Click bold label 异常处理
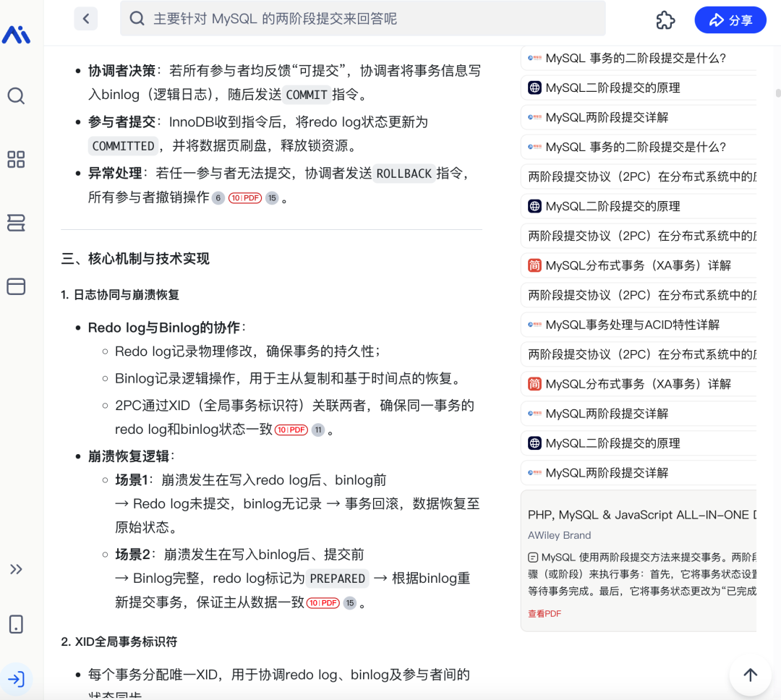The image size is (781, 700). [115, 174]
